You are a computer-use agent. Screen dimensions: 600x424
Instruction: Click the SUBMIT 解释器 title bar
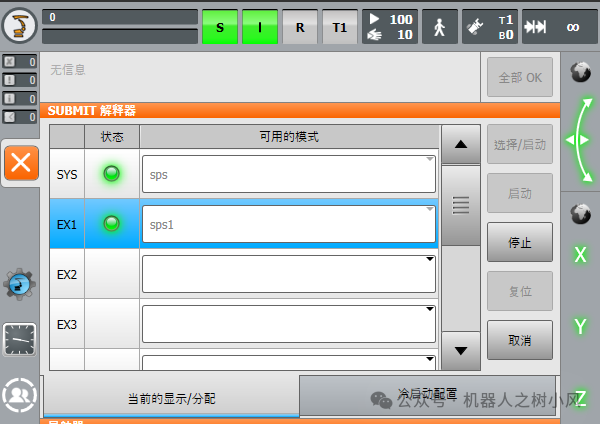click(x=300, y=111)
